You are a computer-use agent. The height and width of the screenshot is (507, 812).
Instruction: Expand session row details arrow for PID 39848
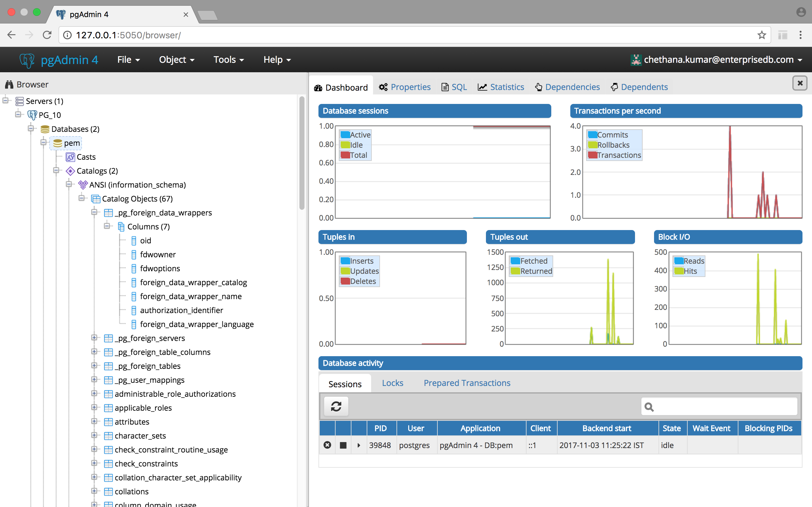[x=359, y=445]
